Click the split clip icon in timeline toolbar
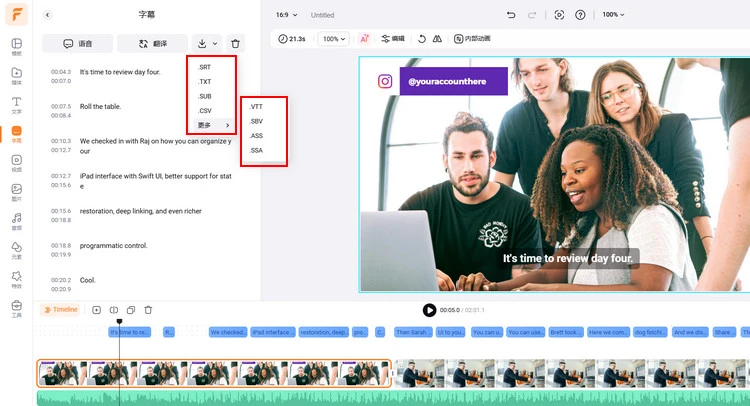Image resolution: width=750 pixels, height=406 pixels. pos(114,310)
